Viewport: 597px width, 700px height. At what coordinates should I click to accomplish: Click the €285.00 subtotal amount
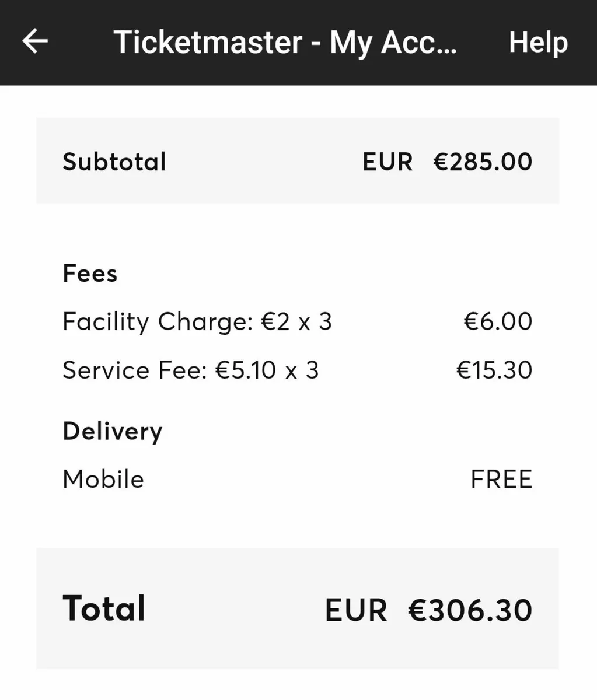483,162
